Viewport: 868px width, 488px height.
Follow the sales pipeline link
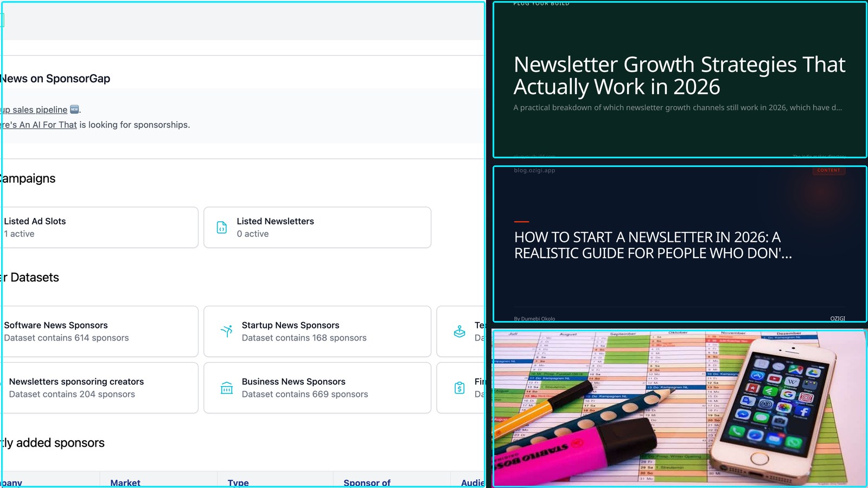point(34,110)
